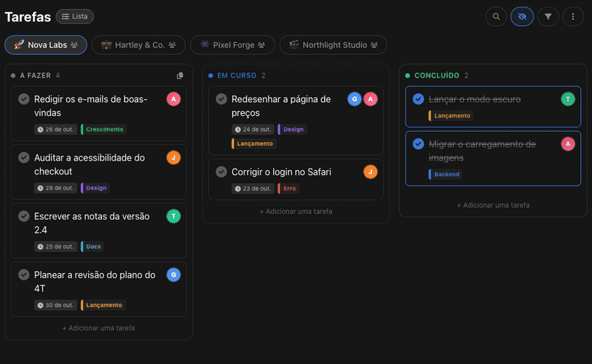
Task: Mark 'Auditar a acessibilidade do checkout' complete
Action: [24, 158]
